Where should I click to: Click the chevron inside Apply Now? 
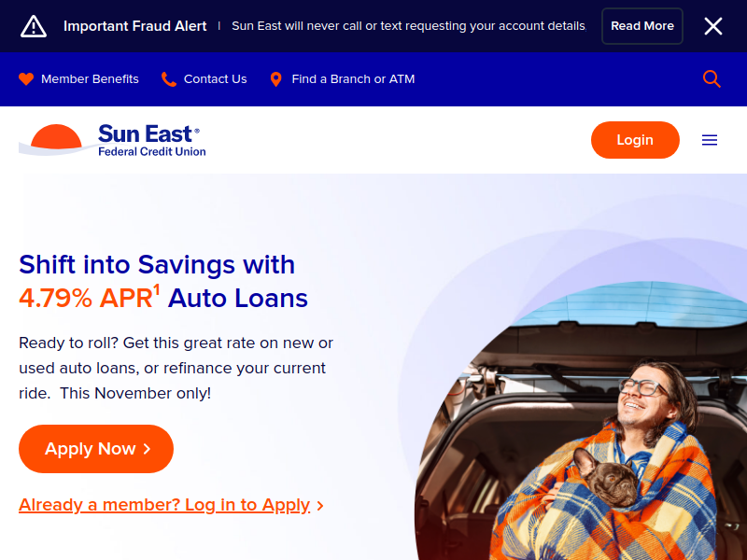(147, 449)
